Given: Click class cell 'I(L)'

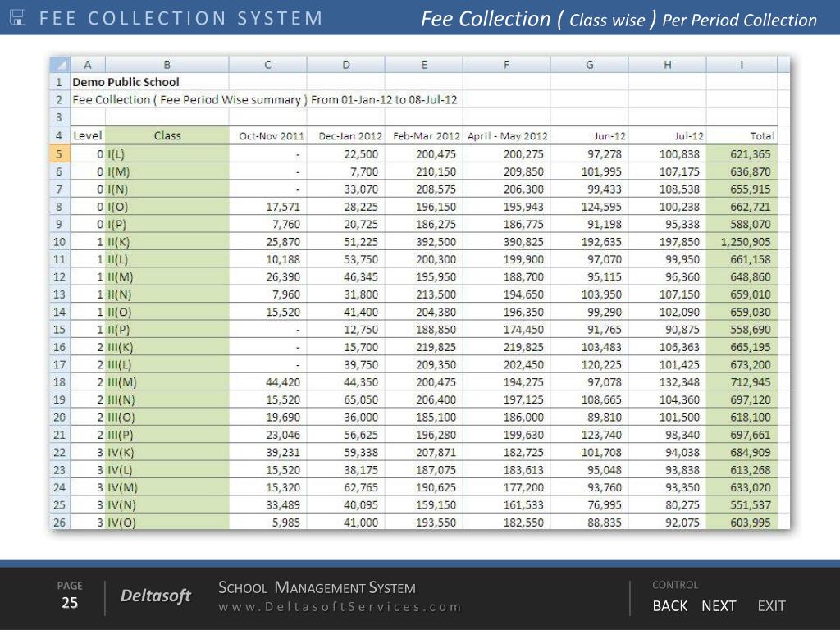Looking at the screenshot, I should [x=167, y=154].
